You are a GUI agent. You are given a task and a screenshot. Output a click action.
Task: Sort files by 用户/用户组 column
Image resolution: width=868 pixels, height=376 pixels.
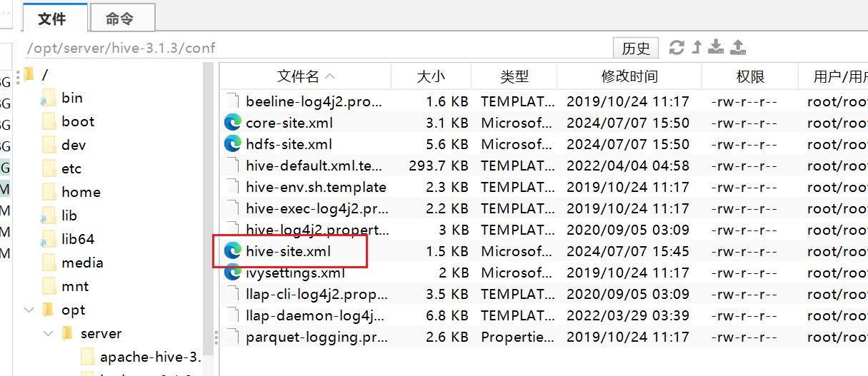pos(833,76)
